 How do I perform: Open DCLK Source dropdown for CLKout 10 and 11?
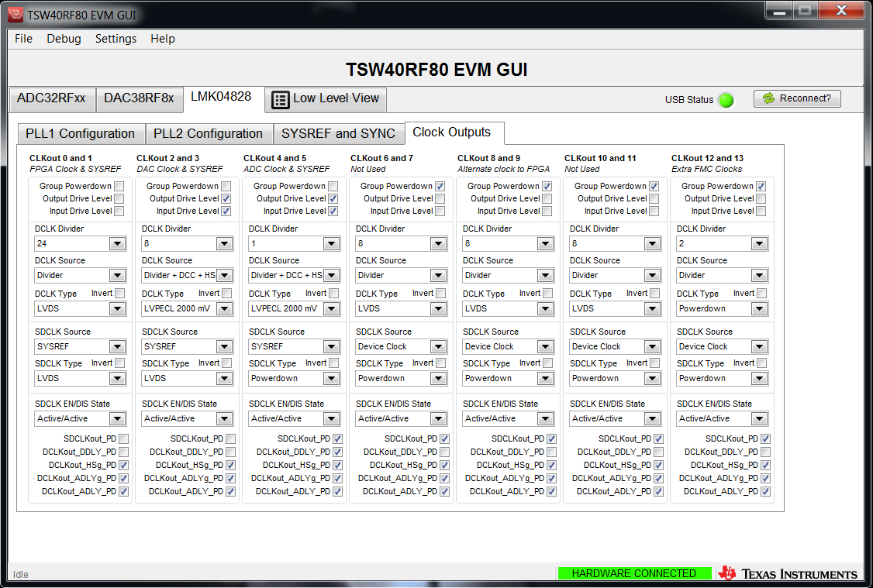point(615,275)
